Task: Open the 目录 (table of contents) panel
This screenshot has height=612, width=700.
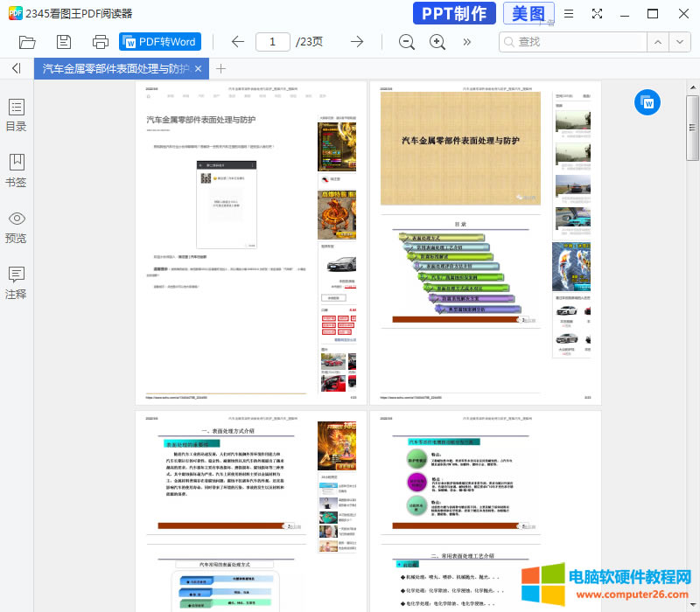Action: (x=16, y=114)
